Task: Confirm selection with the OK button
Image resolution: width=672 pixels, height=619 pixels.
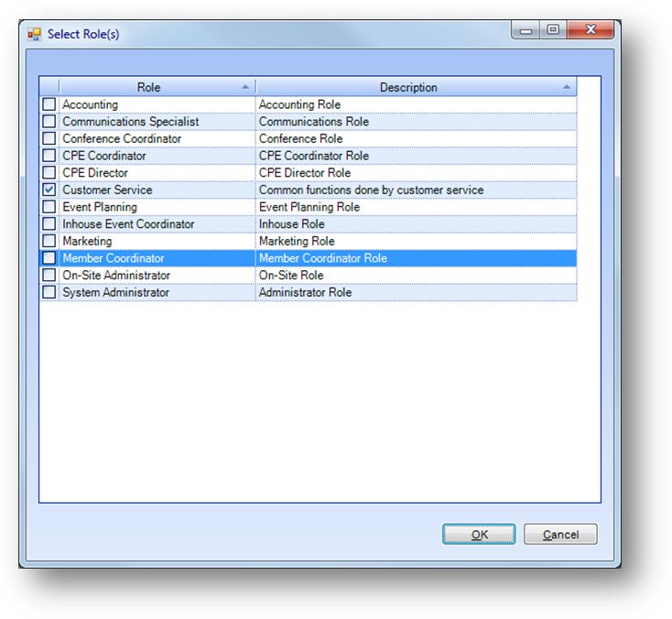Action: [479, 534]
